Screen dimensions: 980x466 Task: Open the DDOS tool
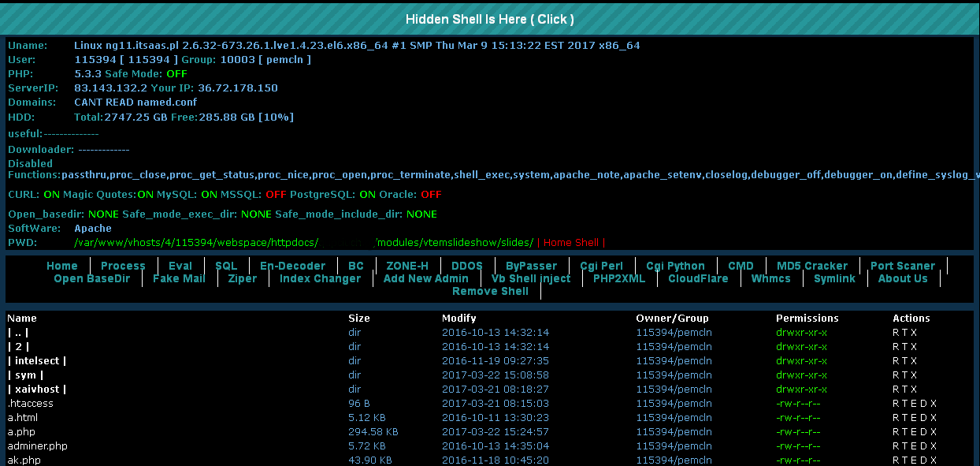click(466, 266)
